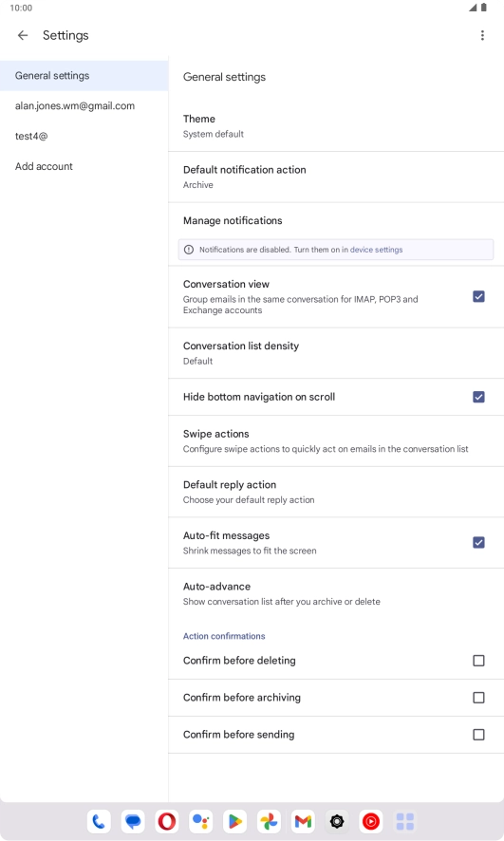The height and width of the screenshot is (841, 504).
Task: Enable Confirm before sending checkbox
Action: (x=478, y=735)
